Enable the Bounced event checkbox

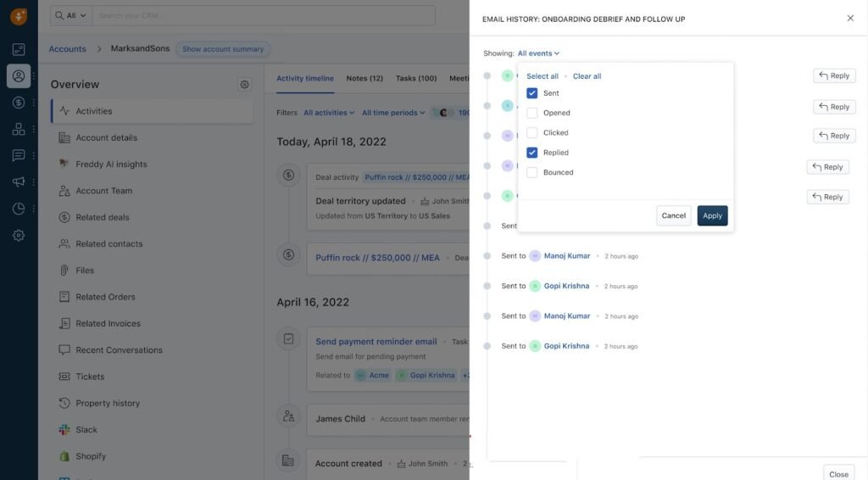532,172
